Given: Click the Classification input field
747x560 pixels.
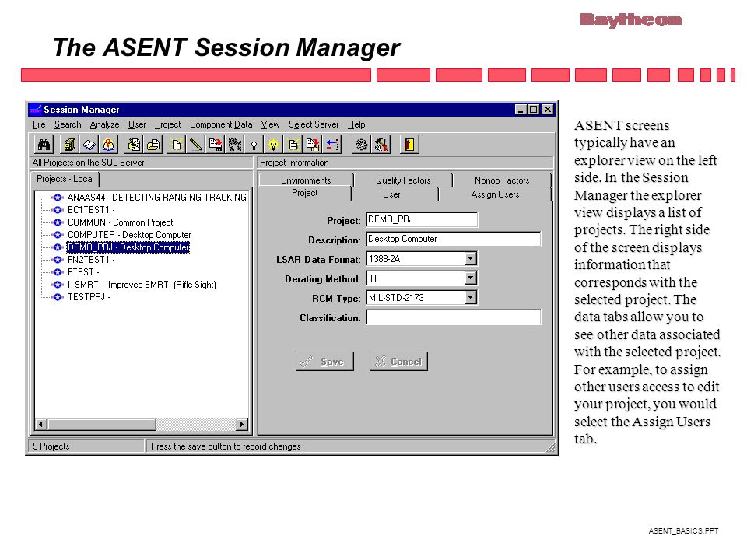Looking at the screenshot, I should click(454, 317).
